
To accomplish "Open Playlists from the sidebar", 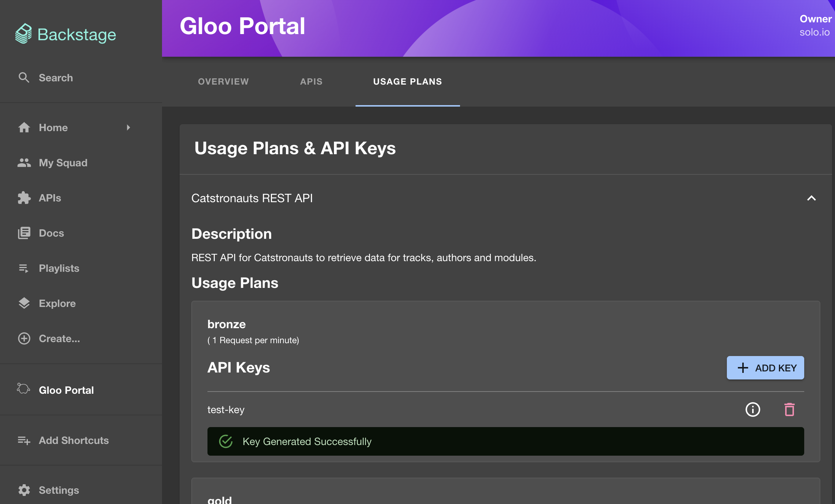I will pyautogui.click(x=59, y=268).
